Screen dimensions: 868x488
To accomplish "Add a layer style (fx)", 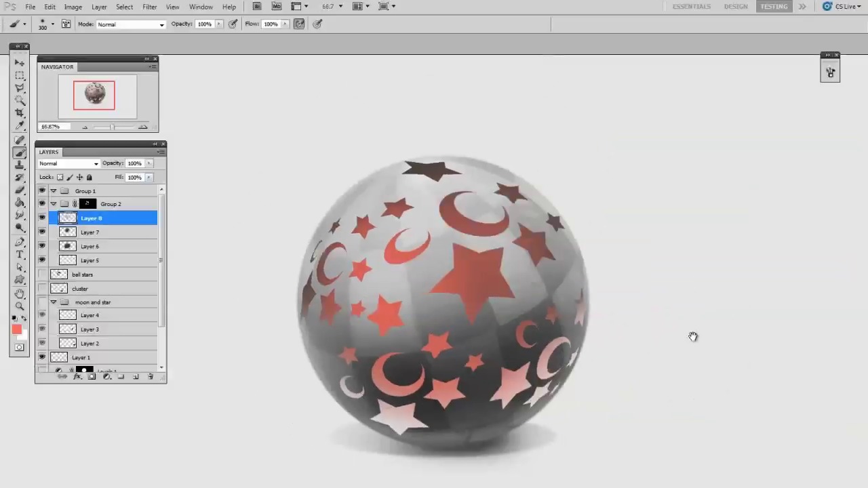I will [x=77, y=377].
